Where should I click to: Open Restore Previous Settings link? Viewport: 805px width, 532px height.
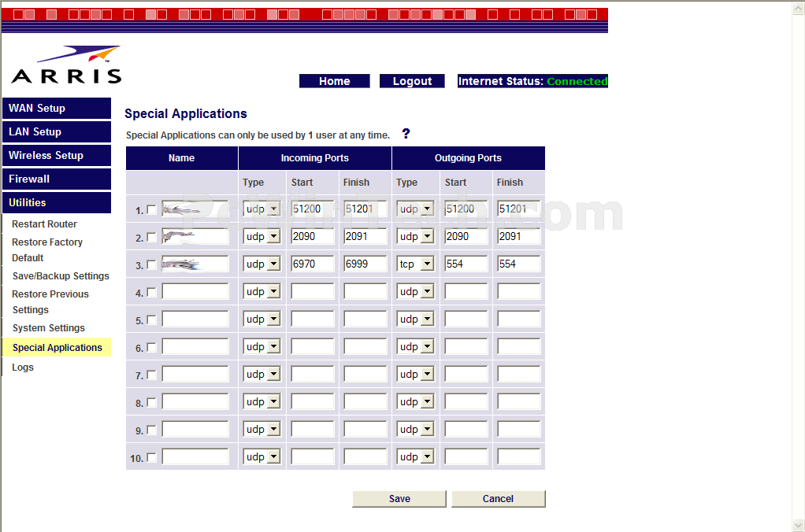[x=50, y=301]
